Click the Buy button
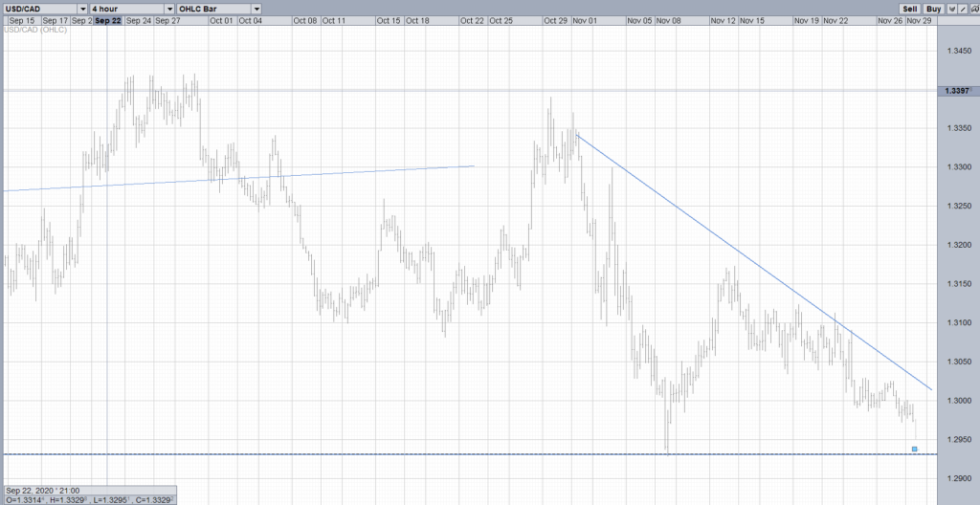 [x=934, y=8]
